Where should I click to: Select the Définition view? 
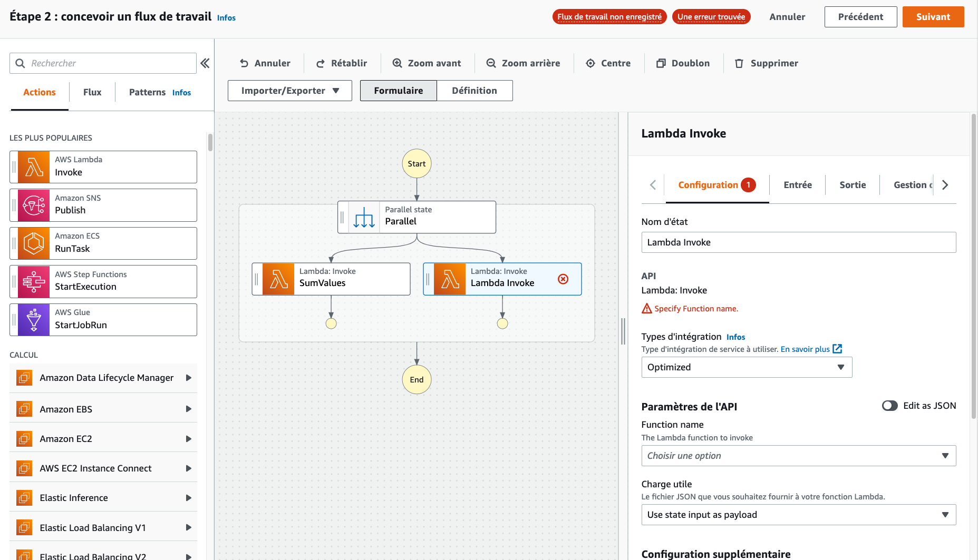tap(475, 91)
